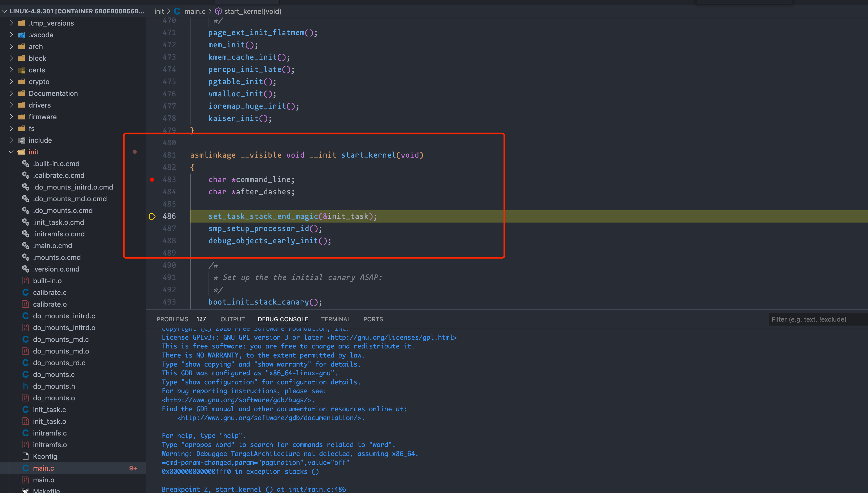Open the gnu.org GPL license link
Image resolution: width=868 pixels, height=493 pixels.
(x=391, y=338)
